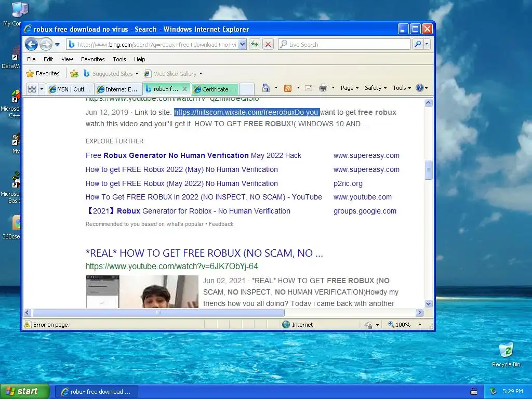Screen dimensions: 532x399
Task: Open How to get FREE Robux 2022 (May) link
Action: [181, 169]
